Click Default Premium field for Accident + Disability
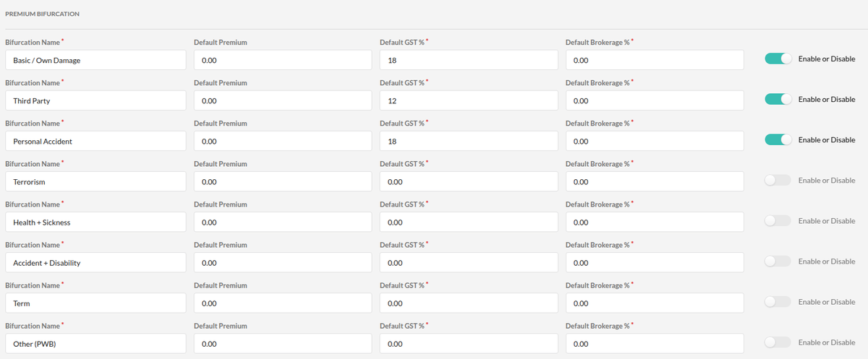 [282, 262]
